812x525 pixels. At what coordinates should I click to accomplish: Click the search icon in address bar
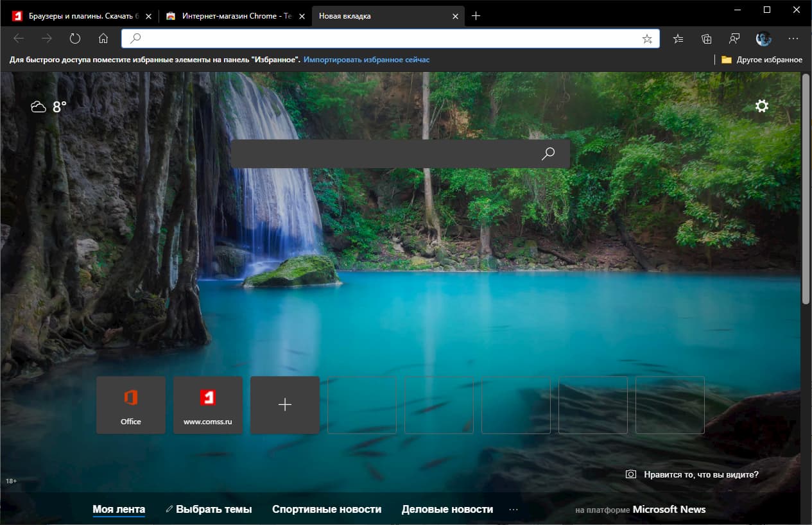coord(135,39)
